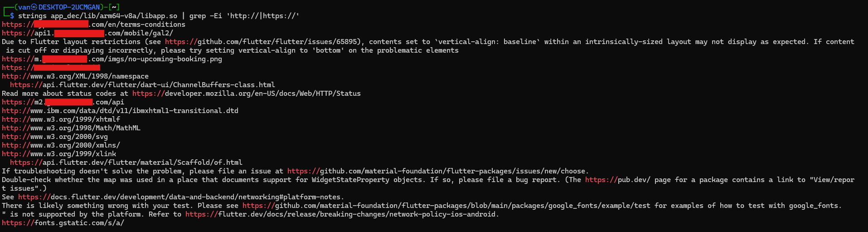Open the google_fonts example/test GitHub link

pos(446,206)
